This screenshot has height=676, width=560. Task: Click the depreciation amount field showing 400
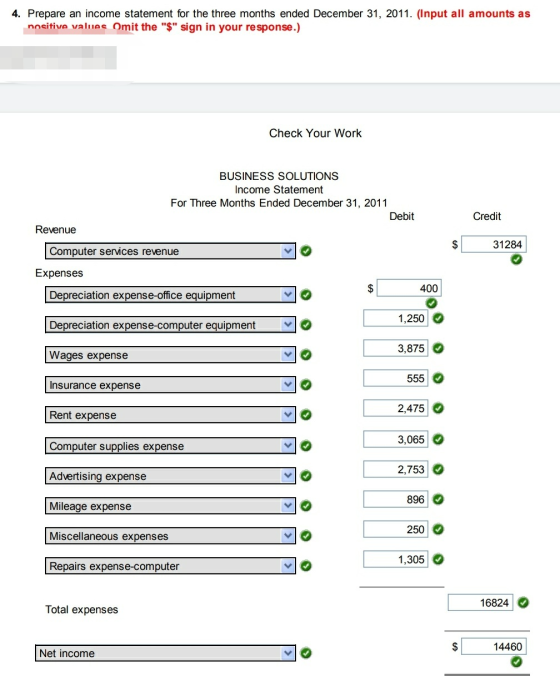click(x=409, y=288)
